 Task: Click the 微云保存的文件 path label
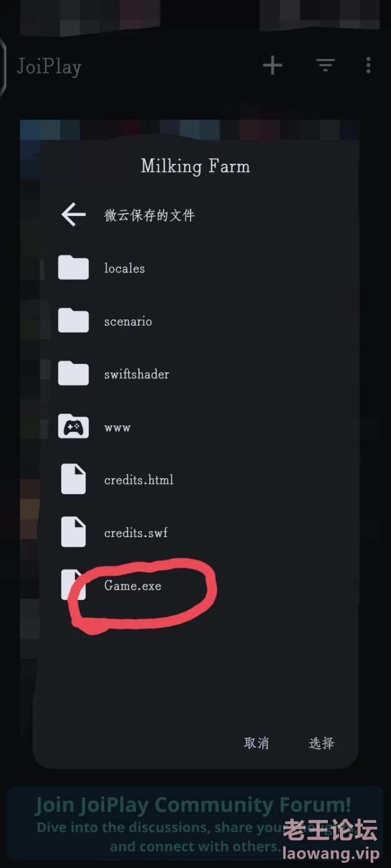click(149, 215)
